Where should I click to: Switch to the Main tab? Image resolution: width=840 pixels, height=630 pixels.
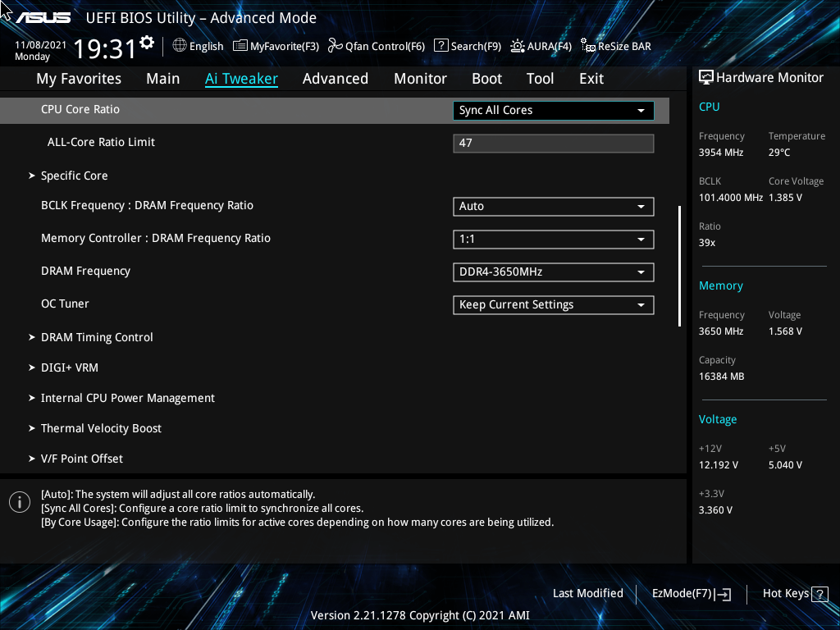163,79
